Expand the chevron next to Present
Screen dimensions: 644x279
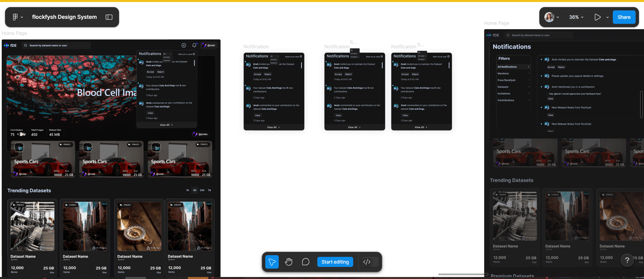607,17
